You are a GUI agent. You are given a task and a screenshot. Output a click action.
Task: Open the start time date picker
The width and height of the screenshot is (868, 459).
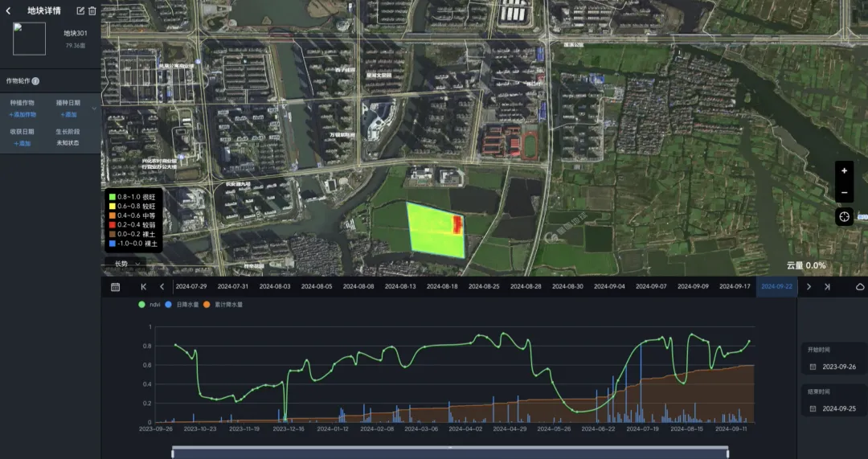(x=834, y=367)
